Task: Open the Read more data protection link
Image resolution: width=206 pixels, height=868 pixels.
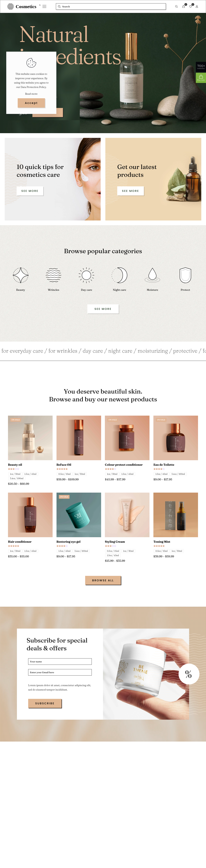Action: (x=31, y=94)
